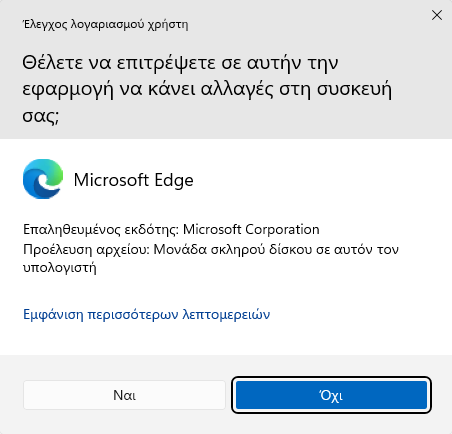
Task: Click the Microsoft Edge logo icon
Action: (43, 179)
